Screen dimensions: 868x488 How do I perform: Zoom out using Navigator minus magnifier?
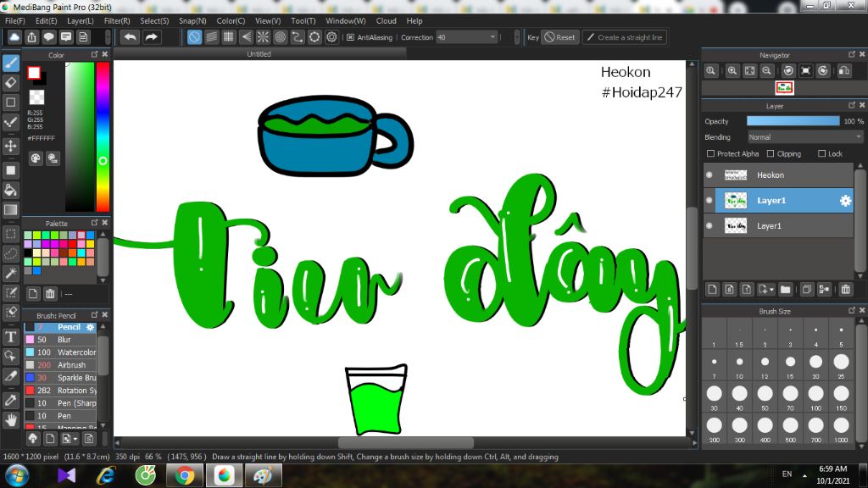click(x=766, y=71)
